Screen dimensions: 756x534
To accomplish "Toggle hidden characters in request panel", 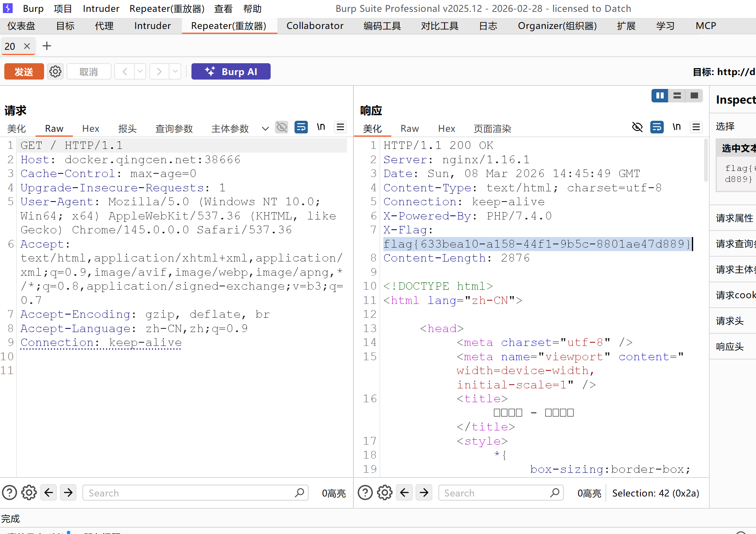I will click(x=282, y=127).
